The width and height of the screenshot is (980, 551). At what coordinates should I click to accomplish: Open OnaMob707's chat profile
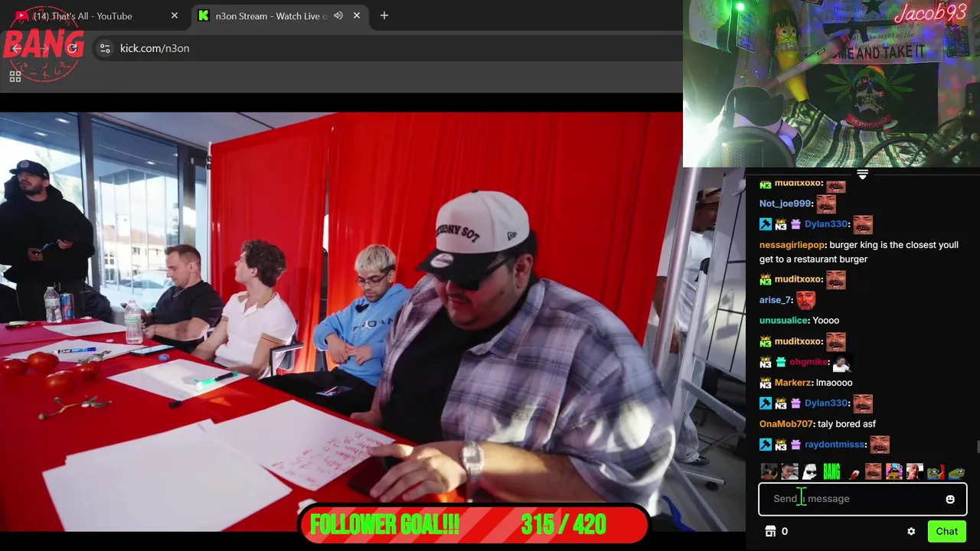[786, 424]
